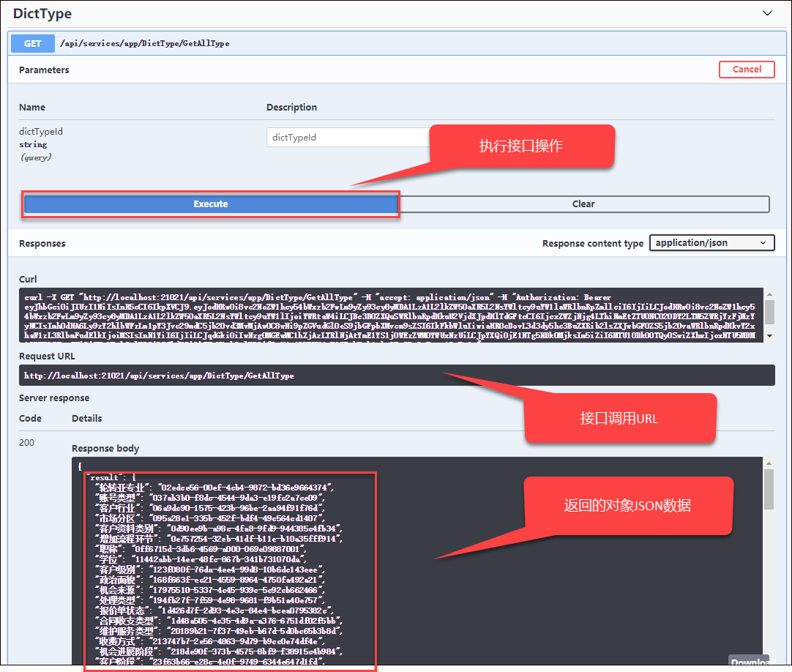The image size is (792, 672).
Task: Click inside the Curl command text
Action: click(366, 316)
